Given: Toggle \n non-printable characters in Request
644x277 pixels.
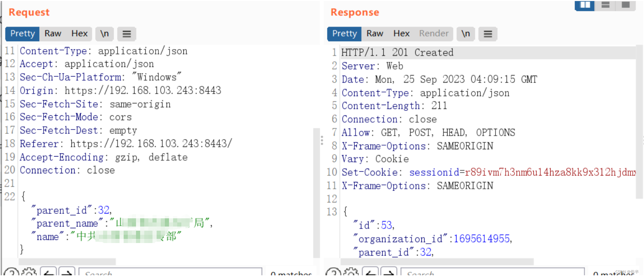Looking at the screenshot, I should click(104, 34).
